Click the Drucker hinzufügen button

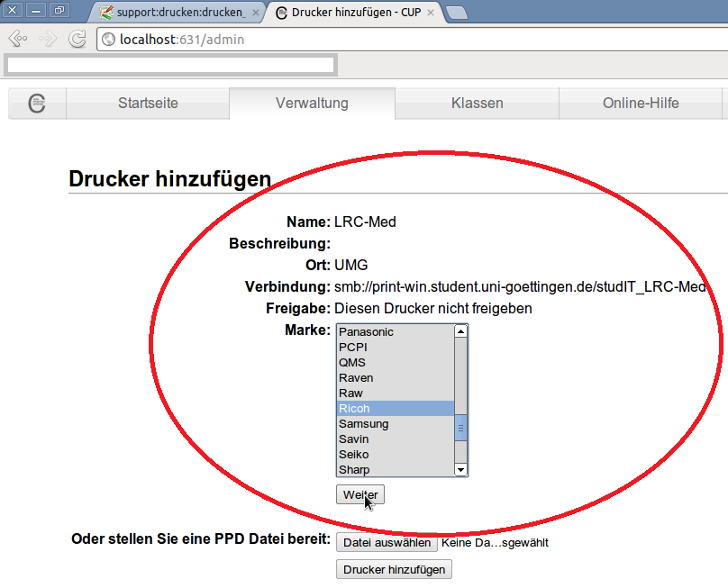(394, 569)
